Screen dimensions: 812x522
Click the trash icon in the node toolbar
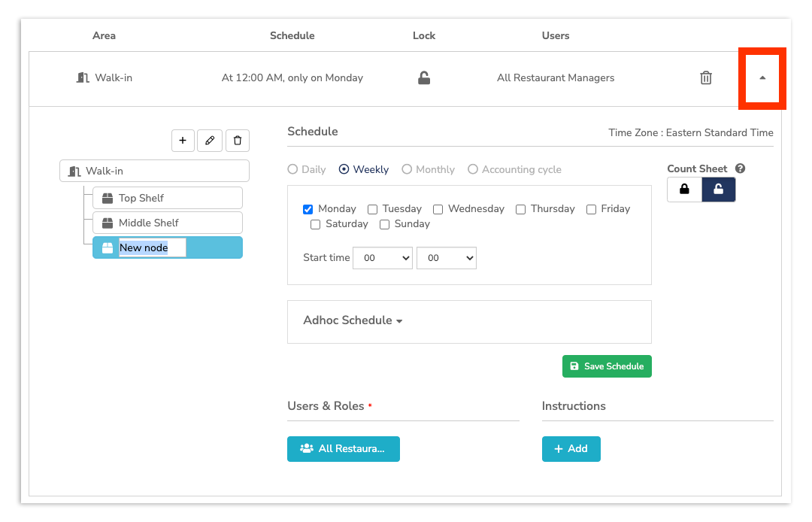tap(238, 141)
